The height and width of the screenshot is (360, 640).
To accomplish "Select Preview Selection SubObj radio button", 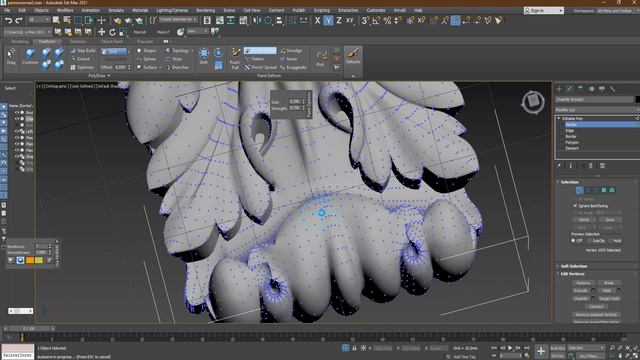I will click(589, 241).
